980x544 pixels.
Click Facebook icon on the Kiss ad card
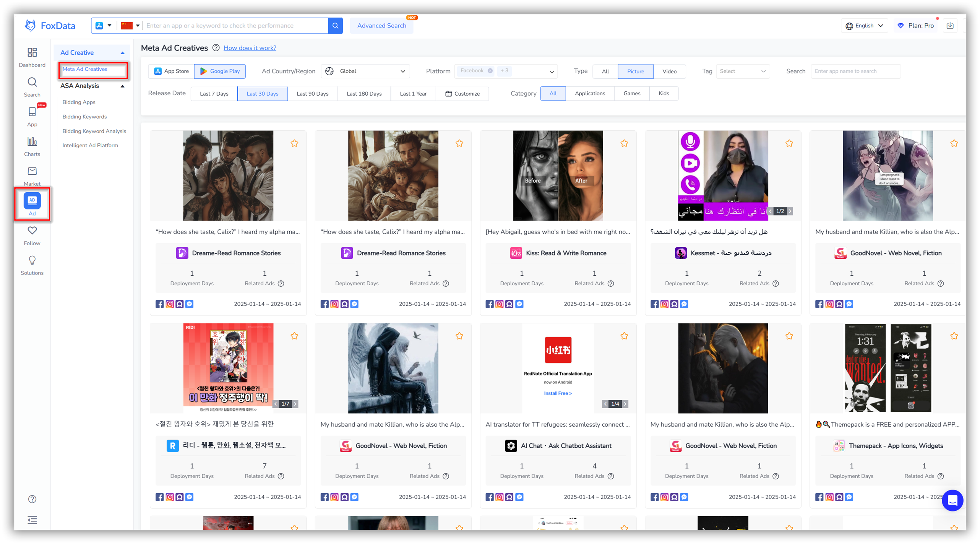[x=490, y=304]
